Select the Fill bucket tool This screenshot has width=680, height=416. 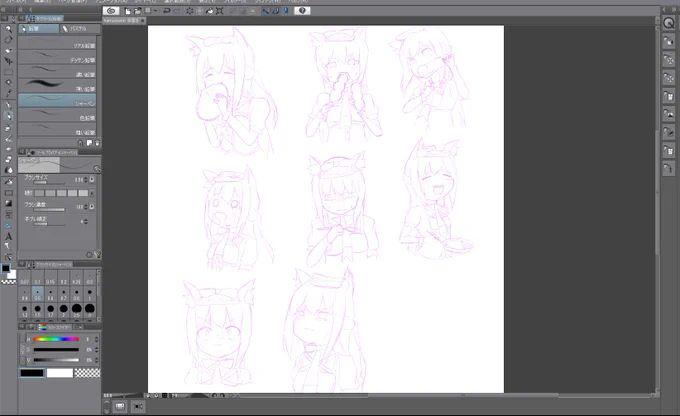[8, 182]
